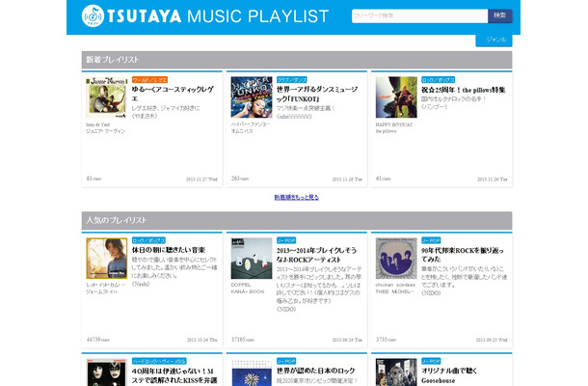Open the ジャンル genre tab
This screenshot has width=588, height=386.
(494, 40)
